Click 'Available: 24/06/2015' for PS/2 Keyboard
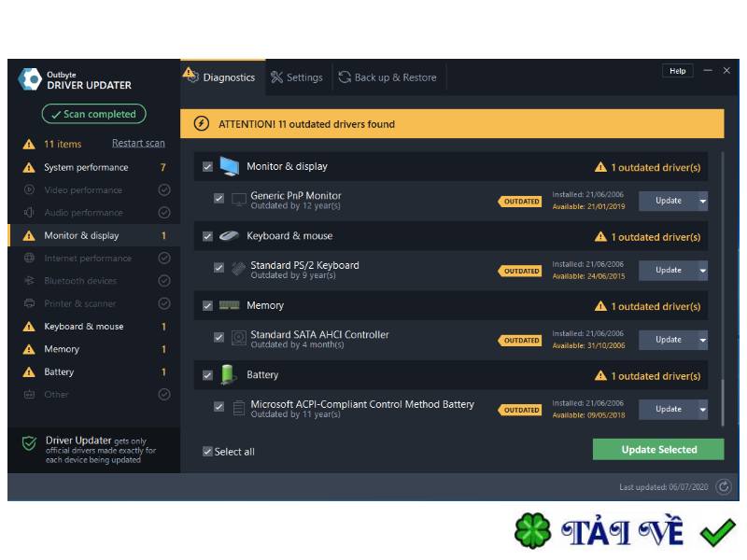This screenshot has height=560, width=747. click(x=588, y=276)
